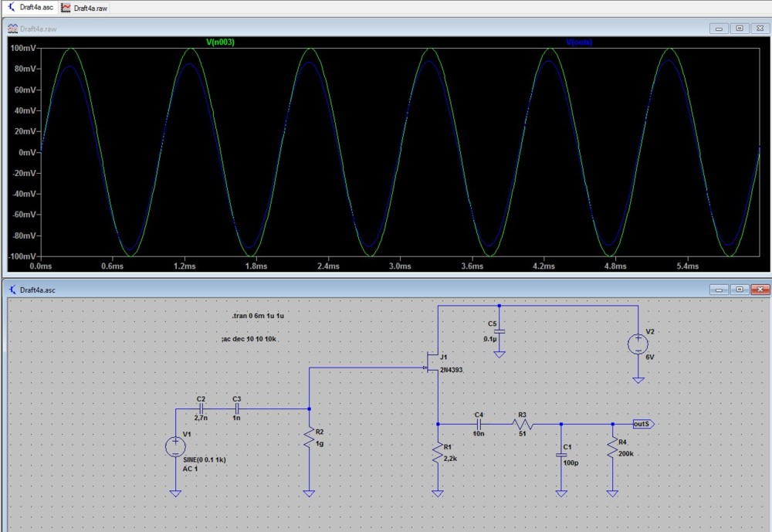The height and width of the screenshot is (532, 772).
Task: Select the C4 10n capacitor symbol
Action: coord(479,424)
